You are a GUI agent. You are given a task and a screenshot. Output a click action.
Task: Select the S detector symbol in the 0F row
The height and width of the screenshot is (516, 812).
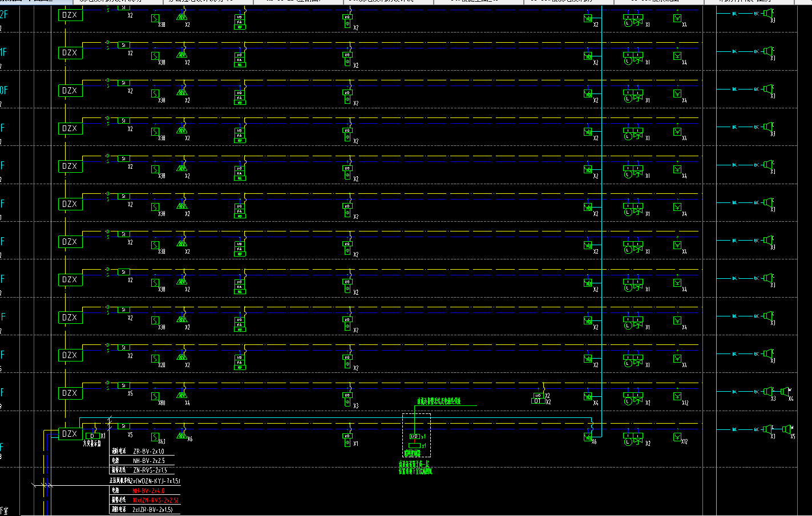pyautogui.click(x=155, y=94)
